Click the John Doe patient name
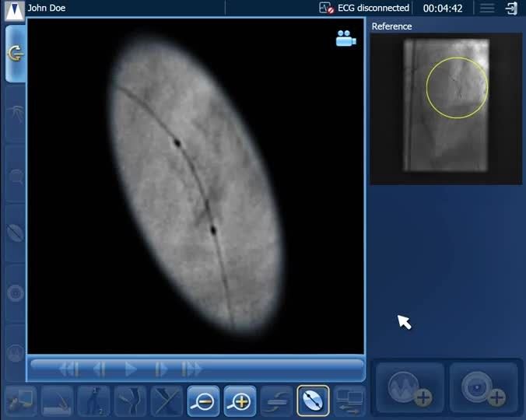The width and height of the screenshot is (526, 420). pos(46,8)
